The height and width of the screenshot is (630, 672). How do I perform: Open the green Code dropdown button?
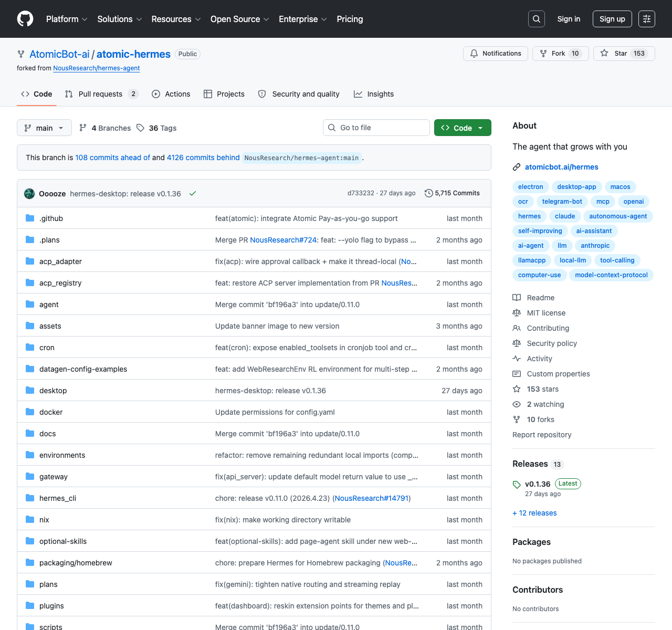463,128
